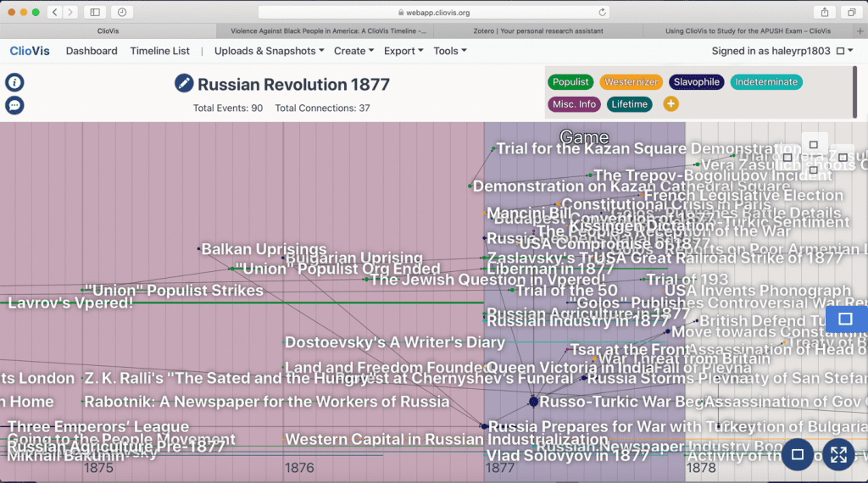
Task: Open the comments chat bubble icon
Action: coord(14,105)
